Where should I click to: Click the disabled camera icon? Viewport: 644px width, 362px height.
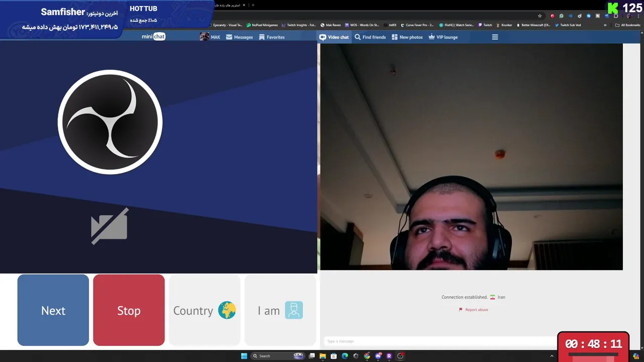109,226
